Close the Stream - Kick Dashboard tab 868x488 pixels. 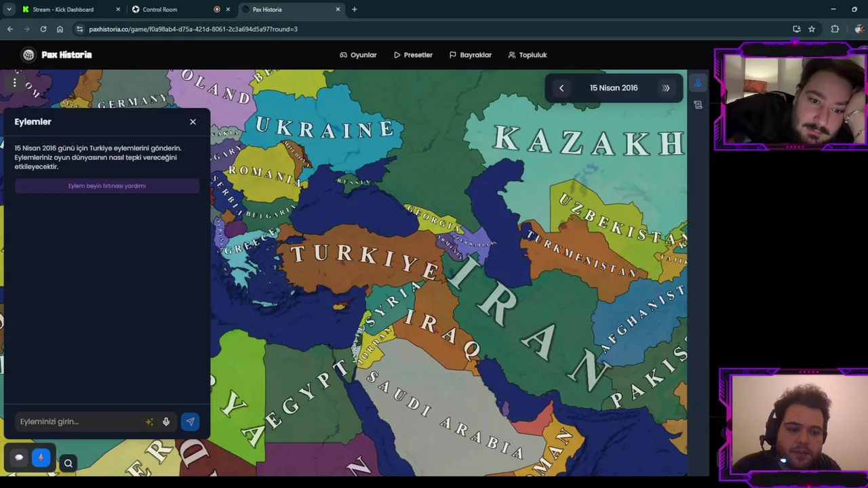pyautogui.click(x=118, y=9)
